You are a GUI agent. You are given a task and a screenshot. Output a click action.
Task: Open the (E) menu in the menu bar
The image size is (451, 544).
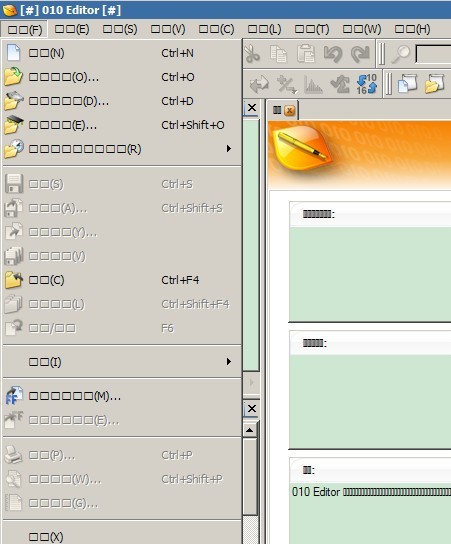click(72, 29)
